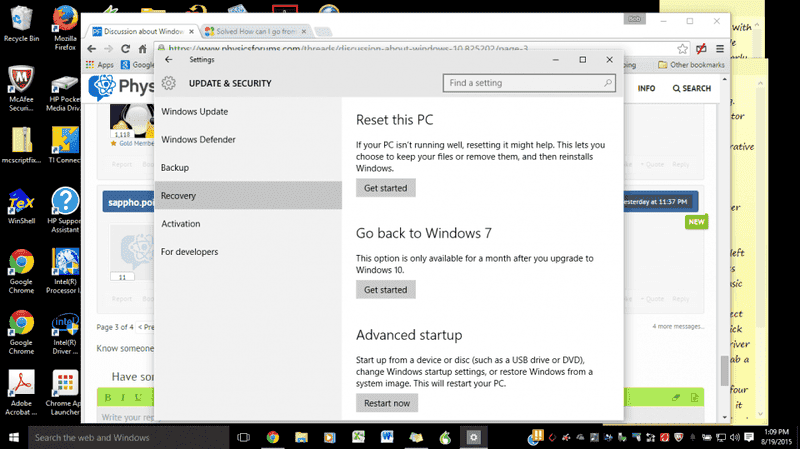Click the Settings gear taskbar icon
The height and width of the screenshot is (449, 800).
473,437
